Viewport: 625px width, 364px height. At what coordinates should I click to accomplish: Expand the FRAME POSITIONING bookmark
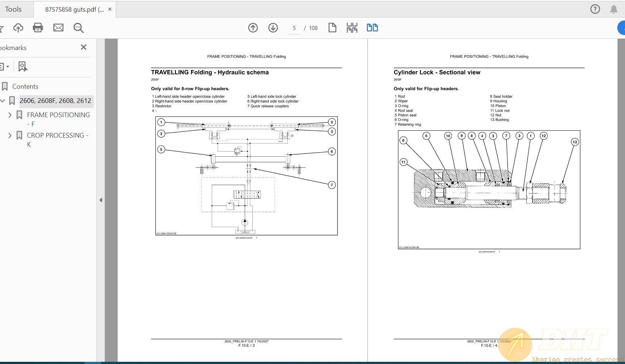tap(10, 115)
